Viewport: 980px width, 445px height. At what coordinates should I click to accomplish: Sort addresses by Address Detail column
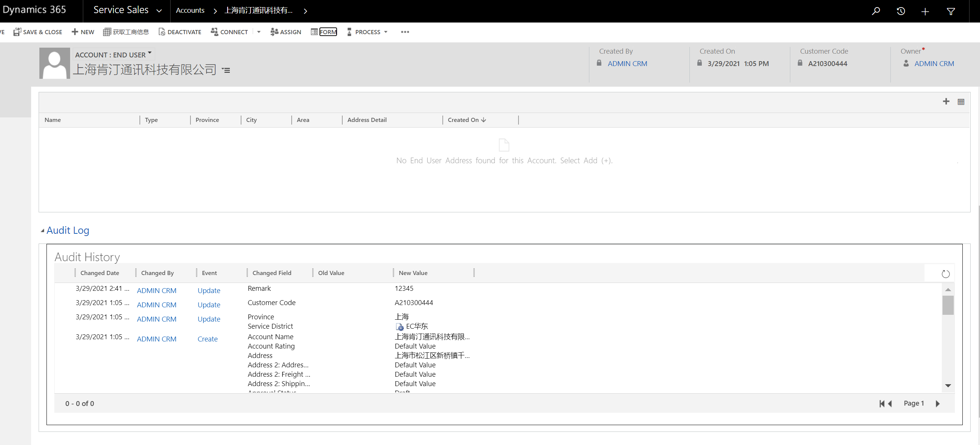(x=367, y=120)
